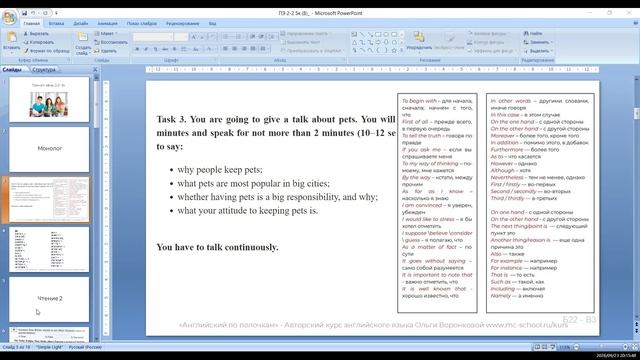Image resolution: width=640 pixels, height=360 pixels.
Task: Cut selection with Вырезать
Action: (x=36, y=34)
